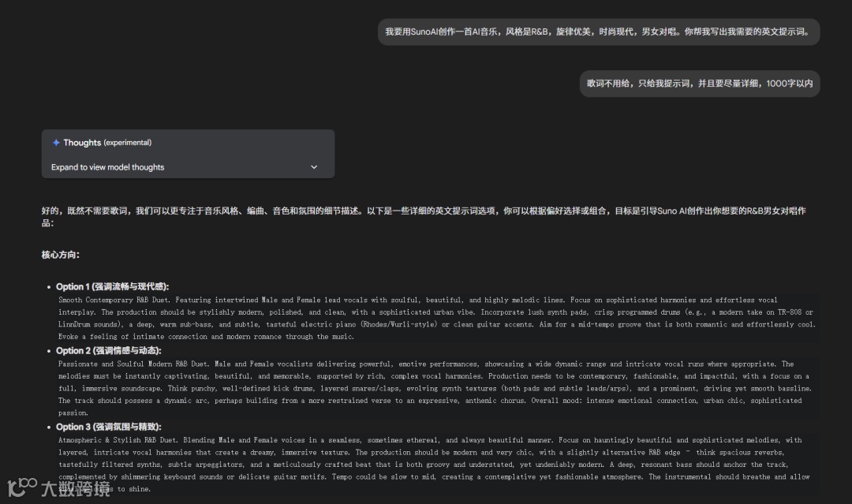
Task: Click the 'Option 1 (强调流畅与现代感)' heading
Action: click(113, 287)
